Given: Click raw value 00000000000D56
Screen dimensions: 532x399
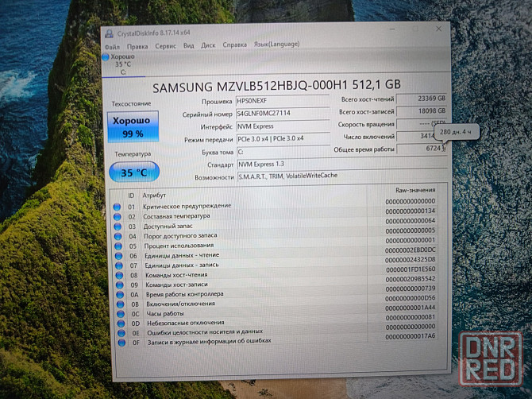Looking at the screenshot, I should [411, 298].
